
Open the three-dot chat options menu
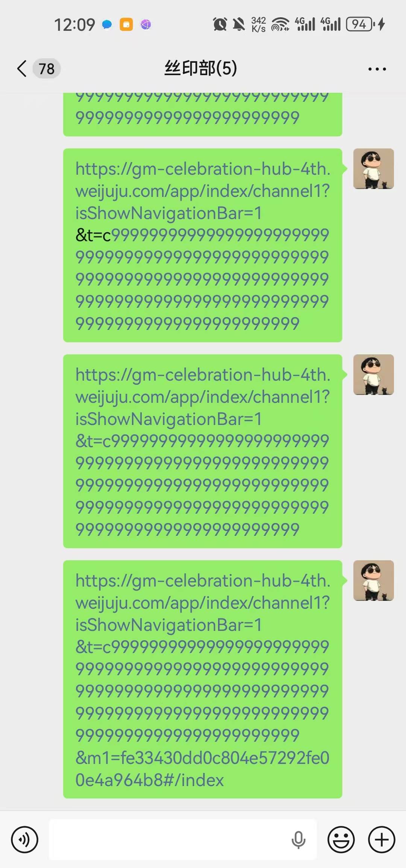click(377, 69)
